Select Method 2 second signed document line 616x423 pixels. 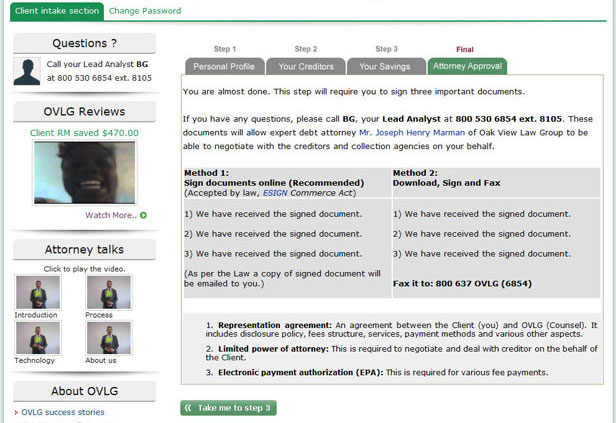pyautogui.click(x=482, y=234)
